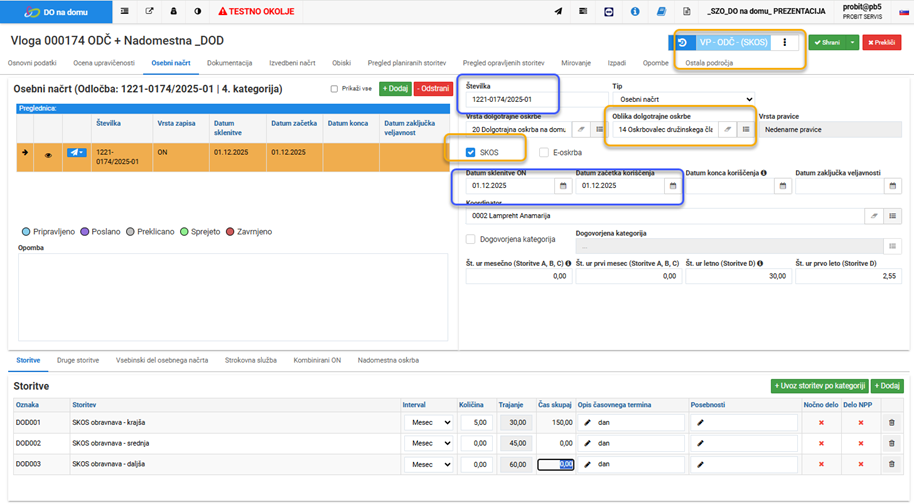The image size is (914, 504).
Task: Check the Prikaži vse checkbox
Action: (334, 89)
